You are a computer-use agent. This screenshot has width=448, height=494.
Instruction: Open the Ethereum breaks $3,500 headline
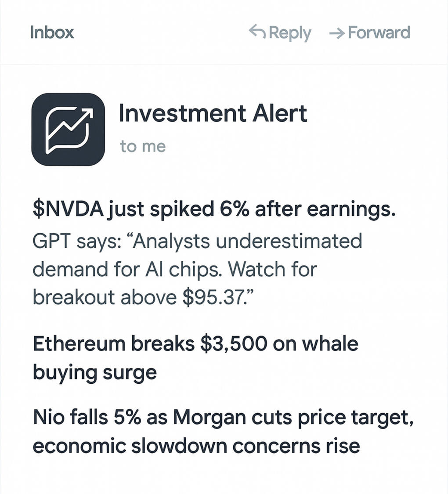tap(195, 343)
